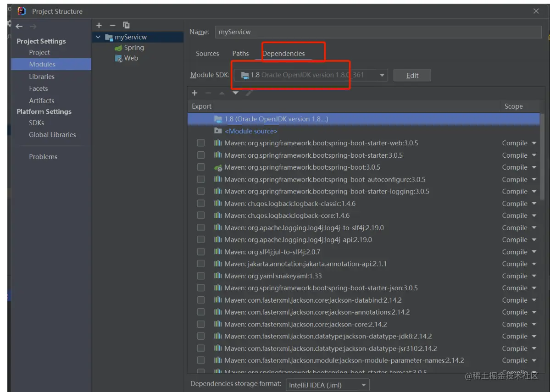The height and width of the screenshot is (392, 550).
Task: Collapse the myServicw module tree node
Action: tap(98, 37)
